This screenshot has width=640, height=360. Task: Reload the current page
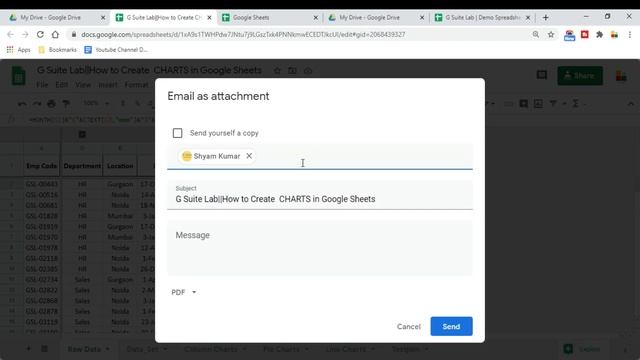tap(40, 35)
